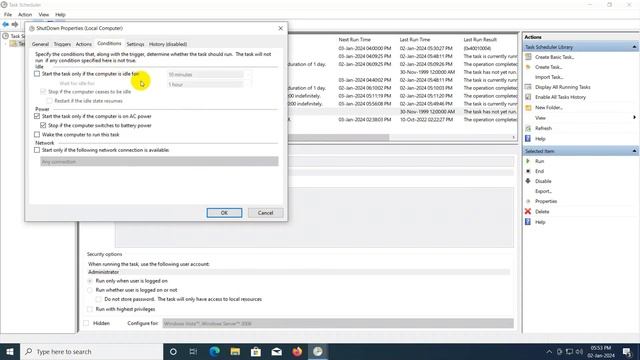Open Microsoft Store from taskbar
This screenshot has width=640, height=360.
pos(256,351)
